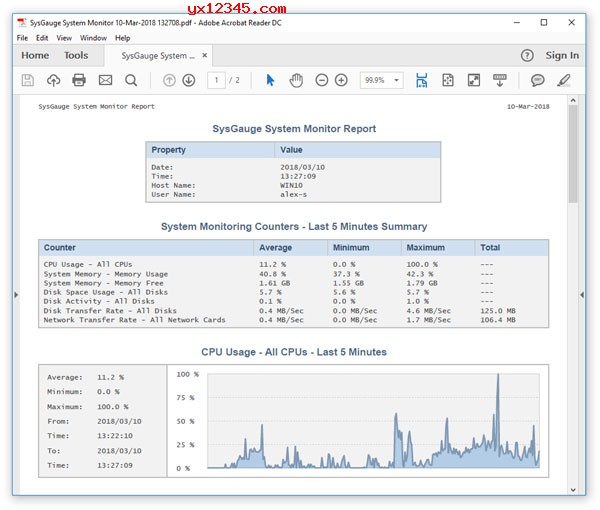Open the find text magnifier icon
Screen dimensions: 600x510
click(x=131, y=80)
